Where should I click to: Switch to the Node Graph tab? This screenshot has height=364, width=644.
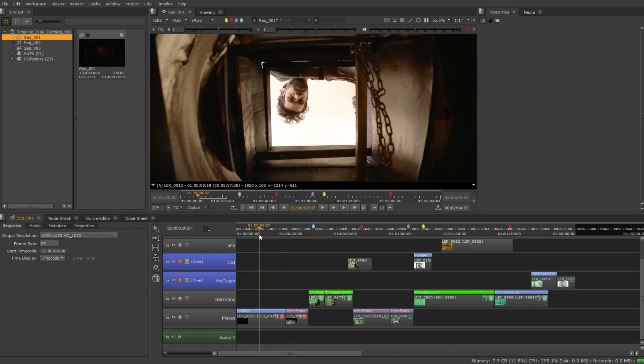pyautogui.click(x=60, y=218)
